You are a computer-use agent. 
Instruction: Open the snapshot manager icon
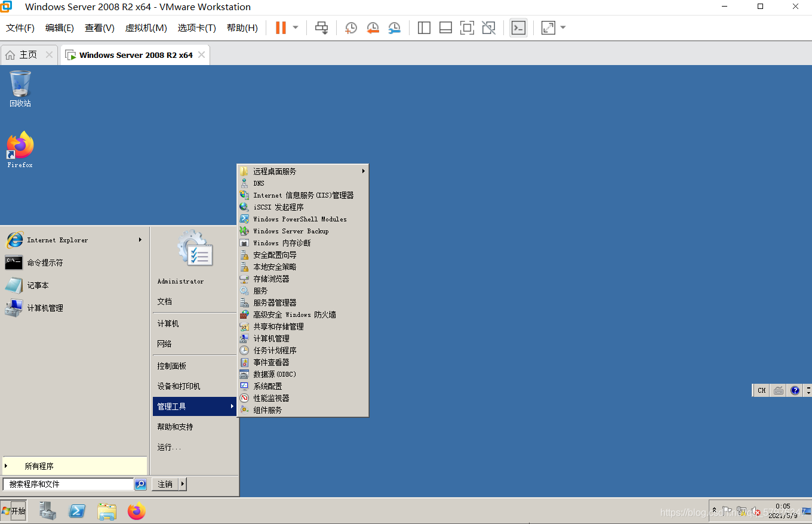394,28
